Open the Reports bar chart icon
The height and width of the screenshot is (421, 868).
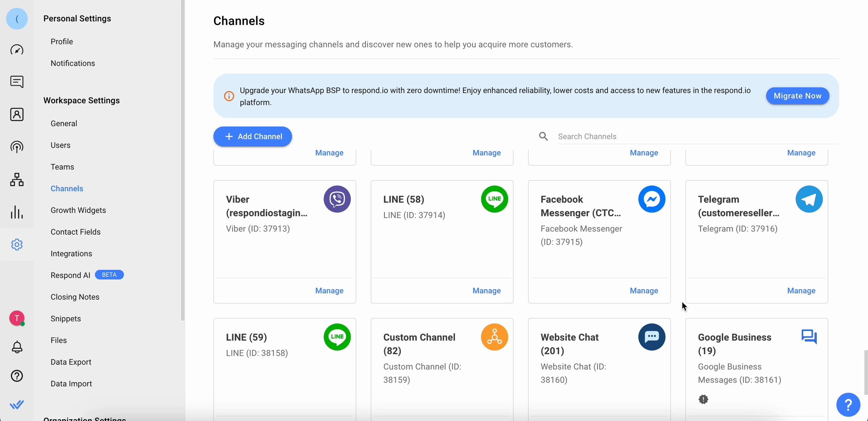click(x=17, y=212)
